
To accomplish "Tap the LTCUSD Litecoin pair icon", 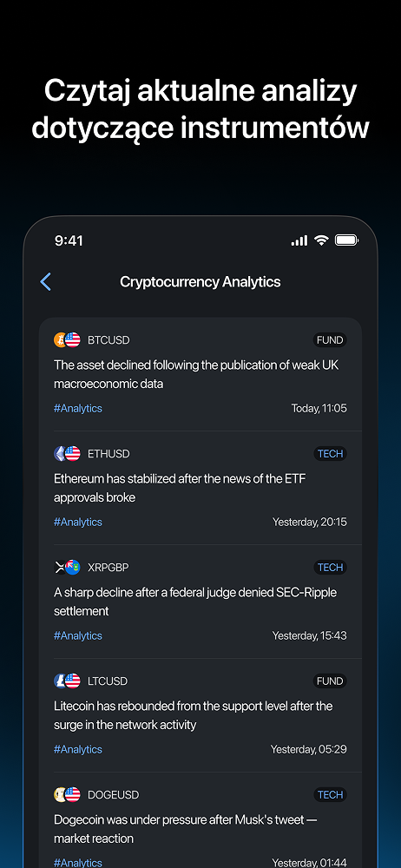I will click(x=67, y=681).
